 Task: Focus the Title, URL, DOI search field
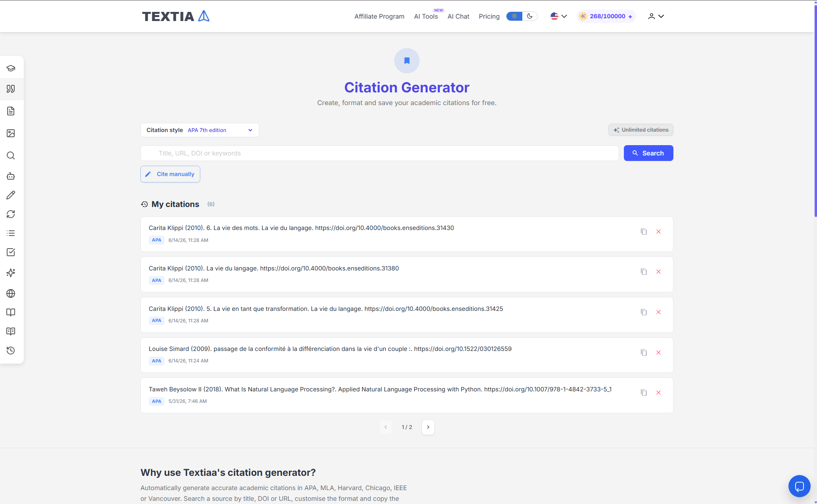pyautogui.click(x=380, y=153)
